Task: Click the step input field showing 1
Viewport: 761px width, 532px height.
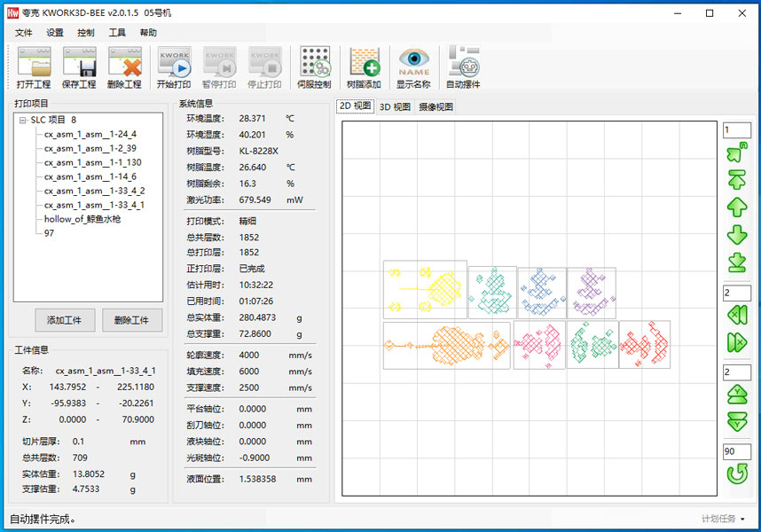Action: pos(737,130)
